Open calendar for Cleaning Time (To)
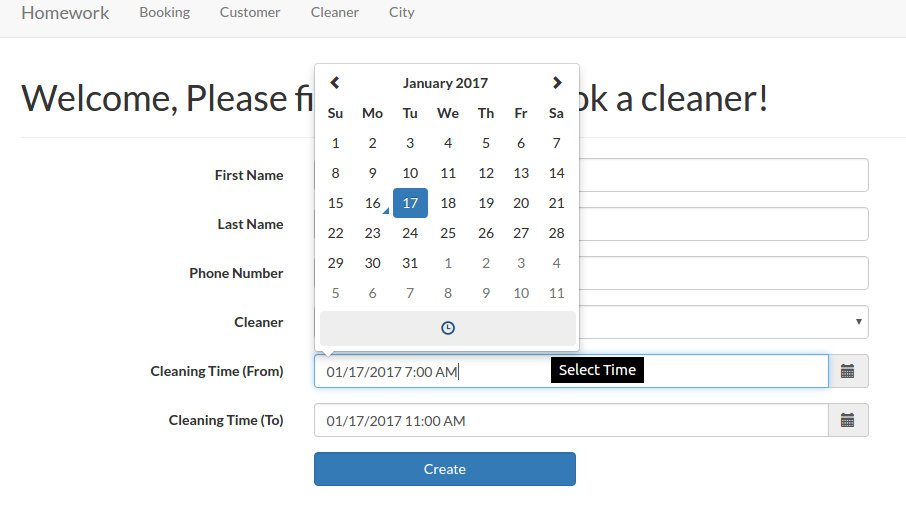Viewport: 906px width, 523px height. coord(848,420)
